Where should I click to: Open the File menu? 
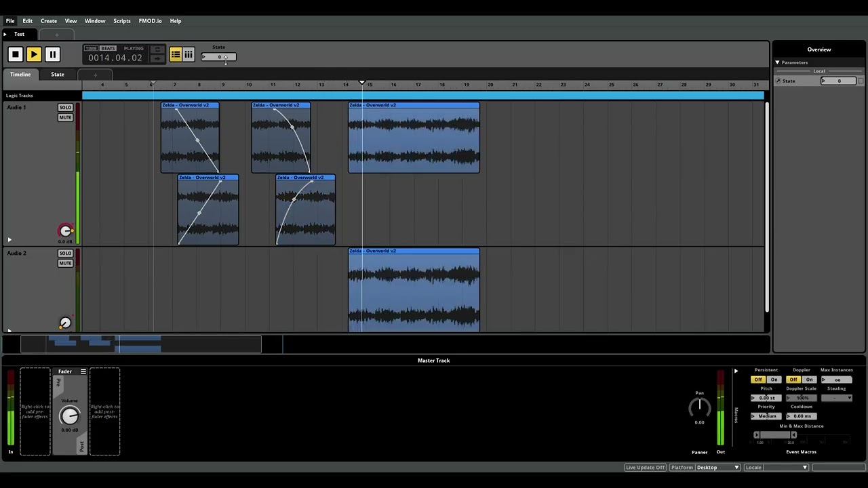10,21
